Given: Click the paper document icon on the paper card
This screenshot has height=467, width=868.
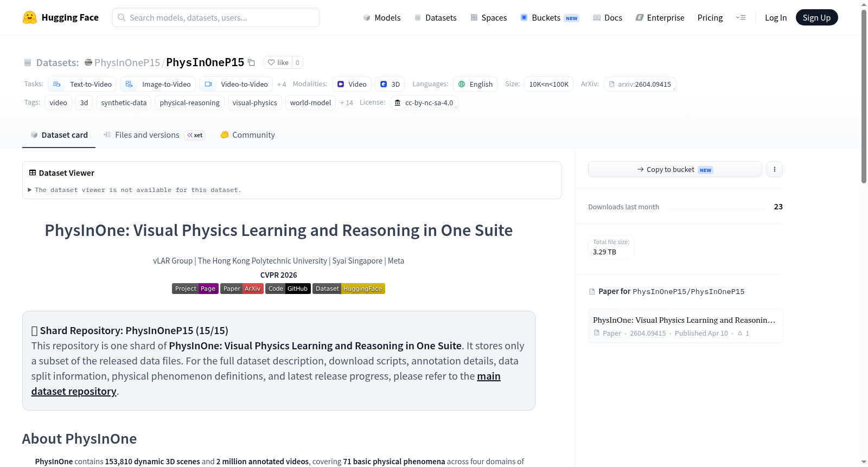Looking at the screenshot, I should [597, 333].
